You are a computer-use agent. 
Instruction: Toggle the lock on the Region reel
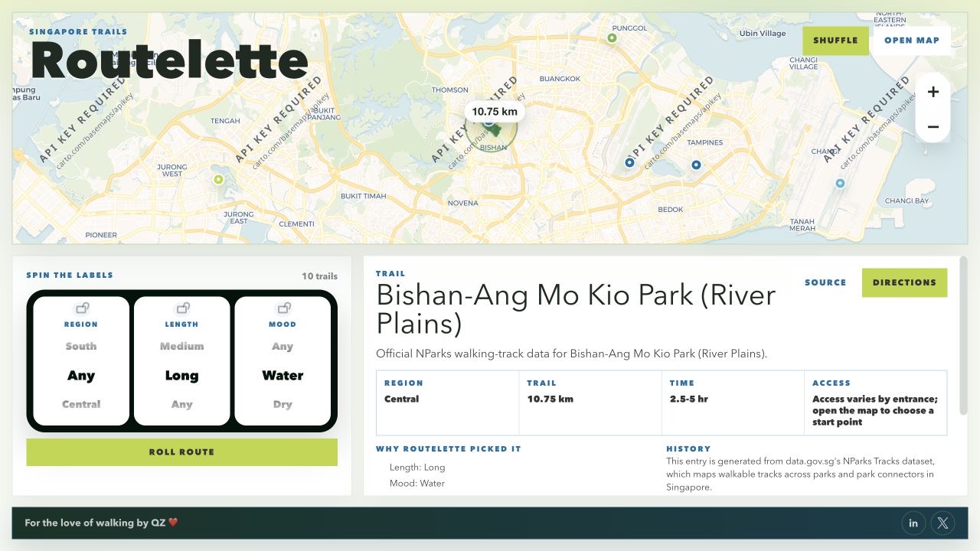[x=81, y=308]
